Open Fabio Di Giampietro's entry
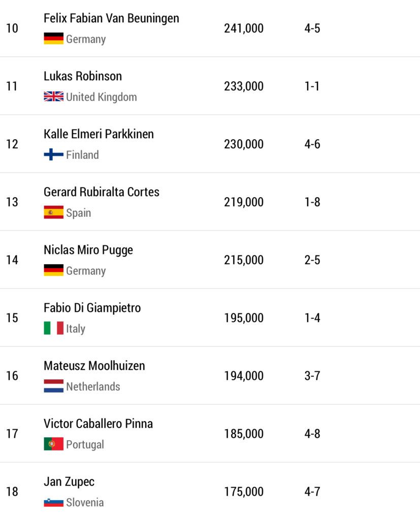The height and width of the screenshot is (520, 420). pos(92,308)
